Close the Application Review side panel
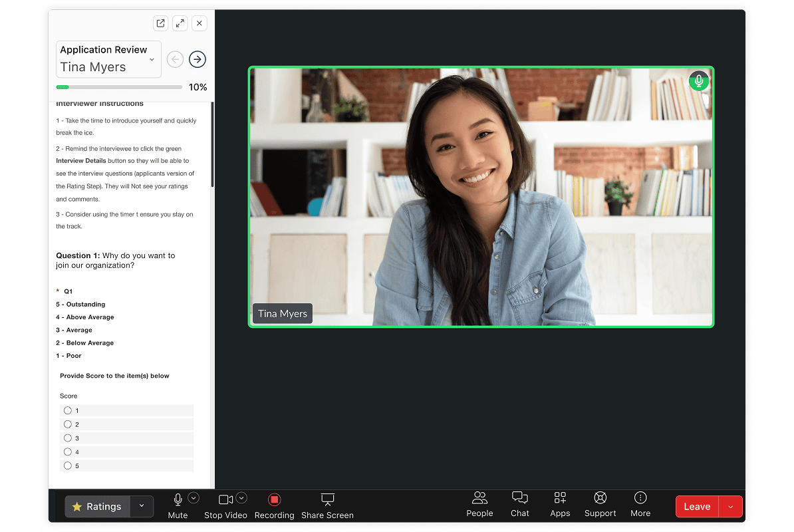 pos(199,23)
